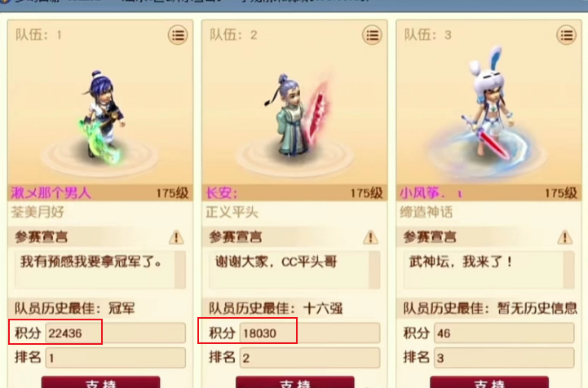The height and width of the screenshot is (388, 588).
Task: Click team 3 declaration warning icon
Action: [564, 237]
